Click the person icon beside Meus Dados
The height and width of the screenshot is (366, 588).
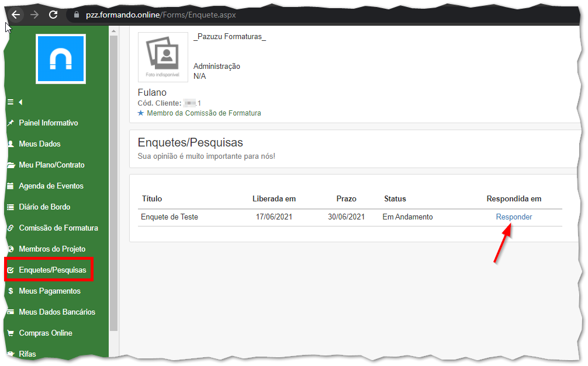click(x=11, y=144)
